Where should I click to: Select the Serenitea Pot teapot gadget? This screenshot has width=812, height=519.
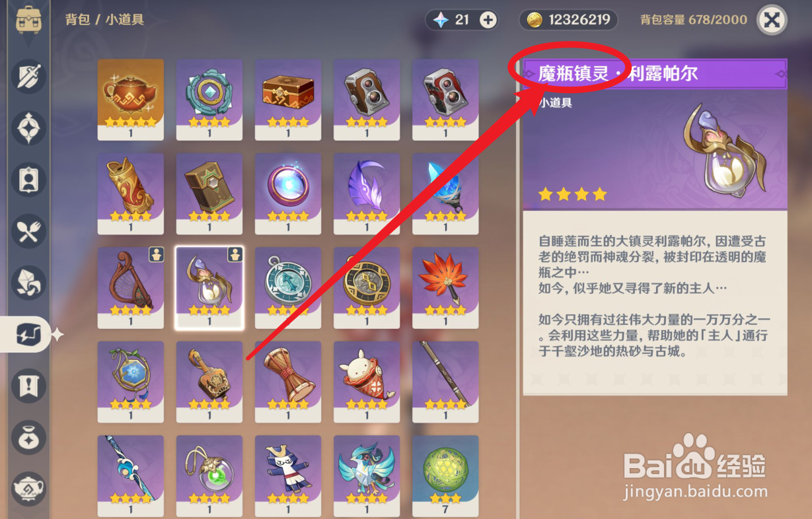click(130, 99)
